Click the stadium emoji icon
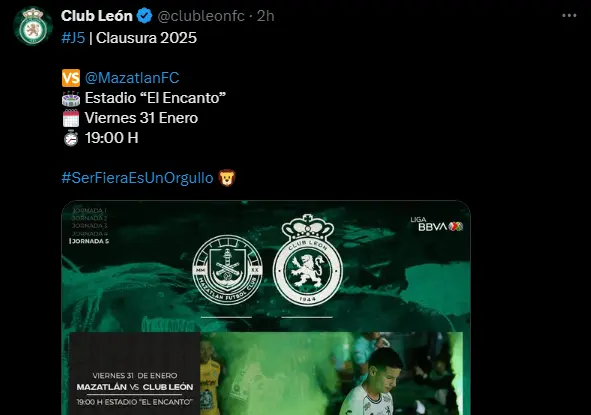The width and height of the screenshot is (591, 415). [71, 98]
